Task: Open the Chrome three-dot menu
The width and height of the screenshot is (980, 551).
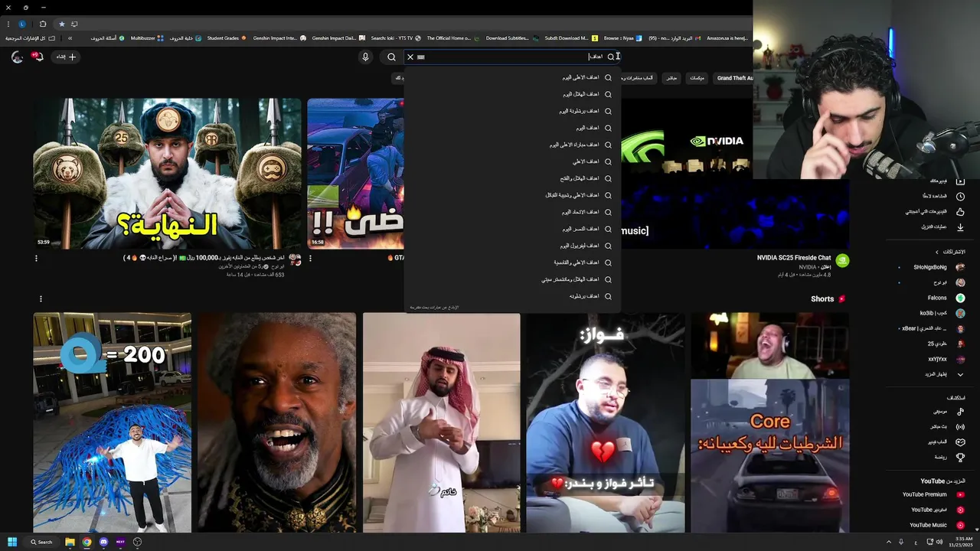Action: click(8, 24)
